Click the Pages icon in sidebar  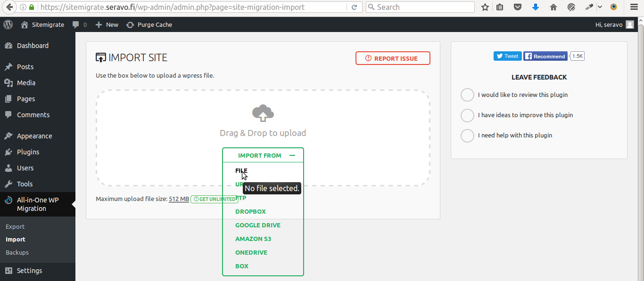pos(8,99)
